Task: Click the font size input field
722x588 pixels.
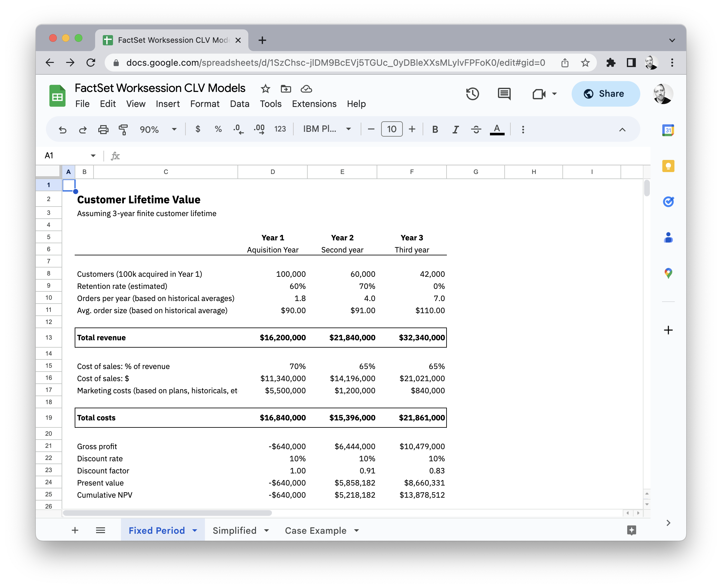Action: point(391,129)
